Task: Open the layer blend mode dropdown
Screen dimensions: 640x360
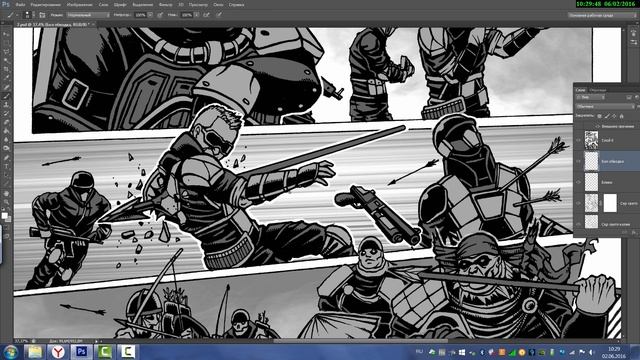Action: click(605, 107)
